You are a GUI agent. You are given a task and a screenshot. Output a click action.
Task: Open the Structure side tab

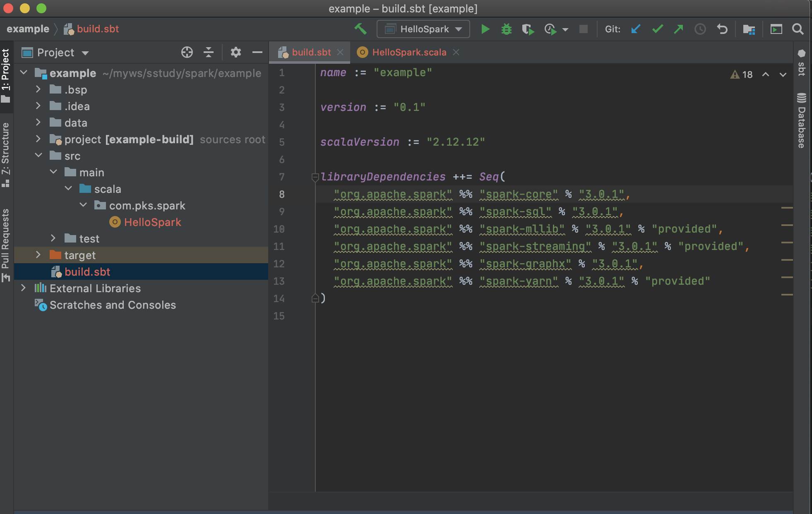tap(6, 154)
